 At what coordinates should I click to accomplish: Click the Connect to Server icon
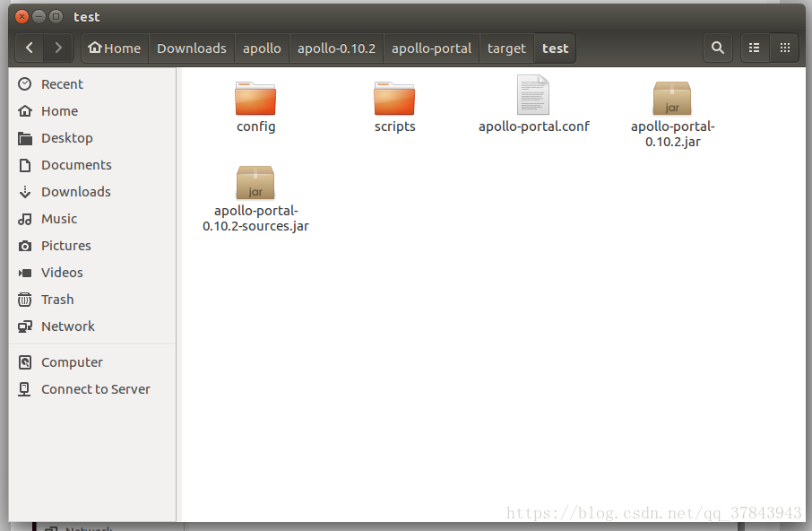[24, 389]
